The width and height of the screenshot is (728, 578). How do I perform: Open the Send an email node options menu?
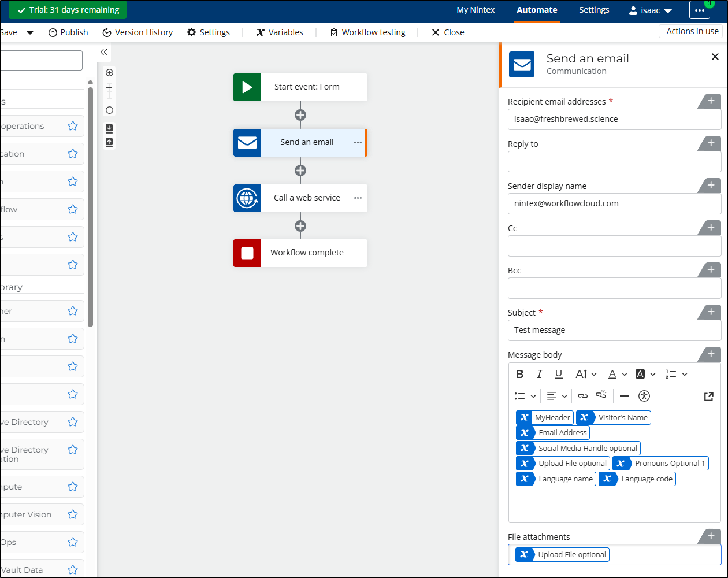coord(358,142)
